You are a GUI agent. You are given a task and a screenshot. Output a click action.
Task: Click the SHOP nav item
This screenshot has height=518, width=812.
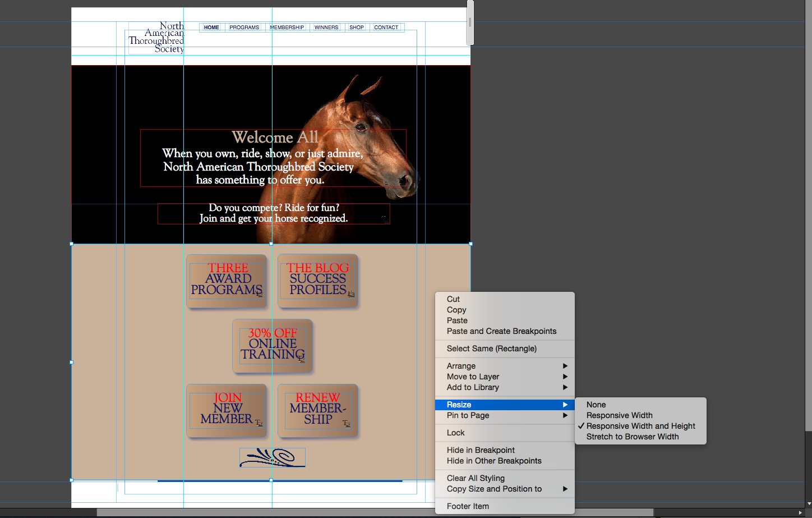pos(357,27)
